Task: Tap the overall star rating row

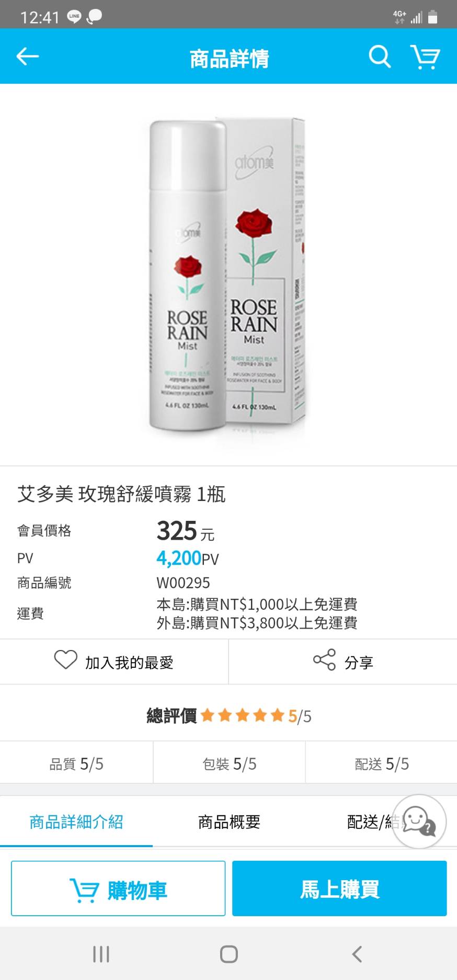Action: (229, 715)
